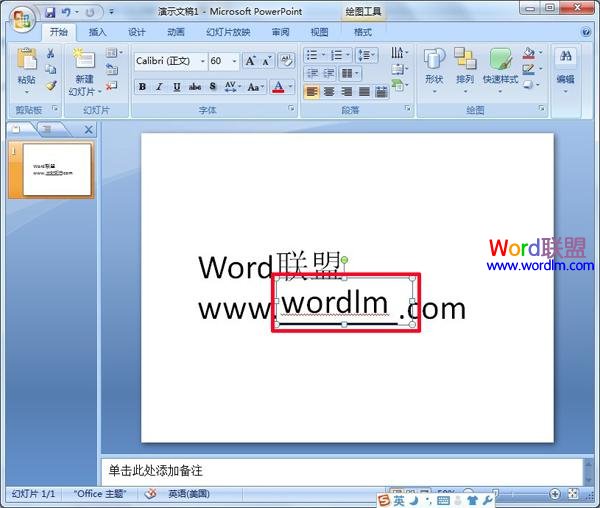The width and height of the screenshot is (600, 508).
Task: Click the shape outline pen swatch
Action: pos(528,69)
